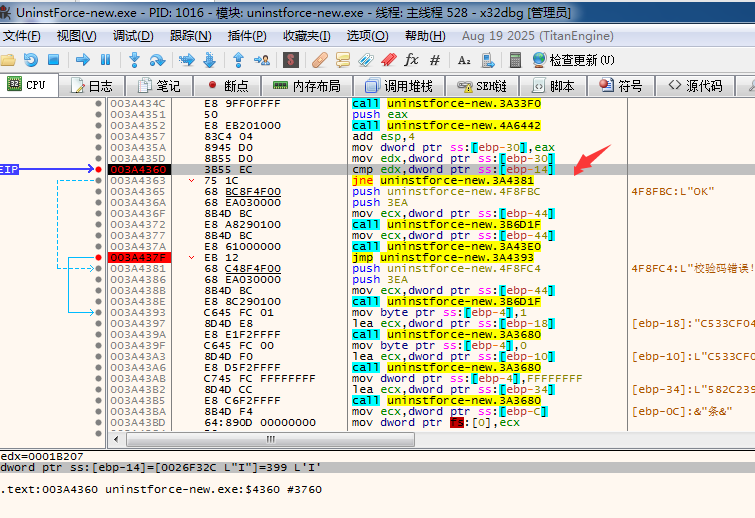Select the jmp uninstforce-new.3A4393 instruction
Image resolution: width=755 pixels, height=518 pixels.
443,258
